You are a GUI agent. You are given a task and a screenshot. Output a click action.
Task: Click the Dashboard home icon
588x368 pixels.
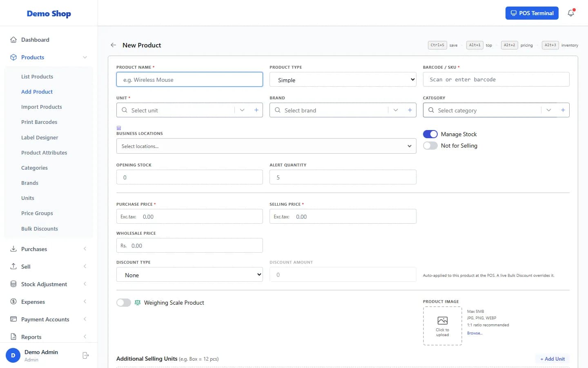coord(13,40)
